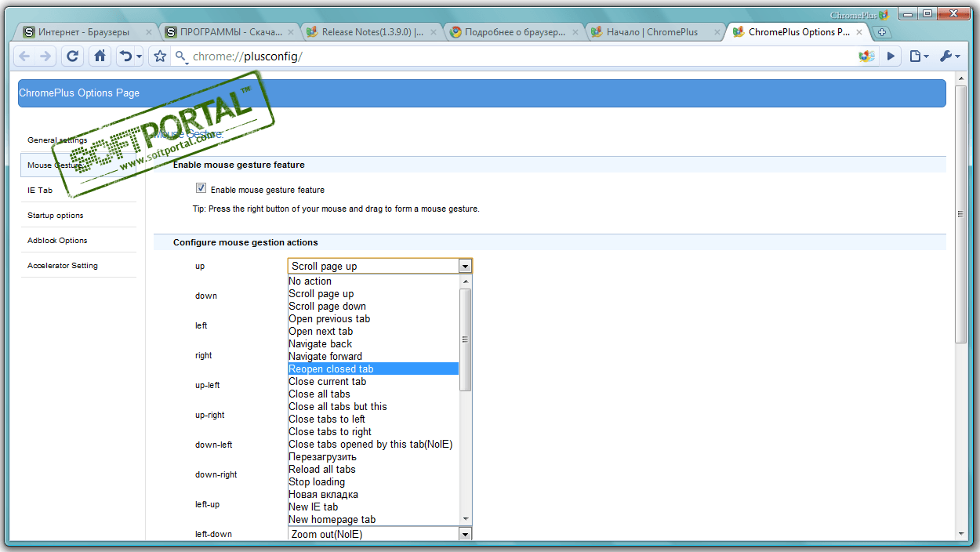Viewport: 980px width, 552px height.
Task: Choose 'Новая вкладка' option
Action: pos(373,494)
